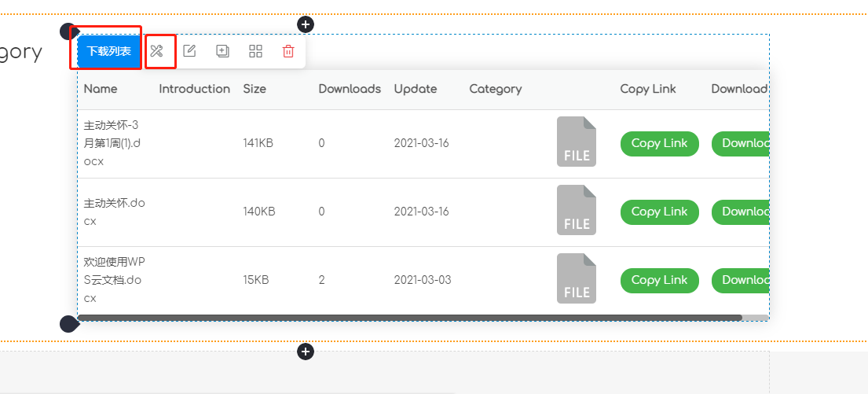Copy link for 主动关怀-3月第1周(1).docx
This screenshot has height=394, width=868.
[x=659, y=144]
